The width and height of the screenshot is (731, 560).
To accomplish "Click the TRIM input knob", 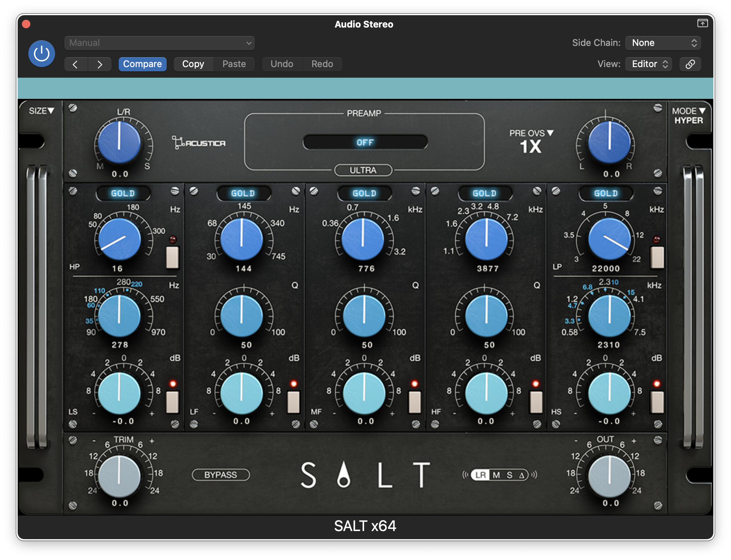I will pyautogui.click(x=119, y=476).
